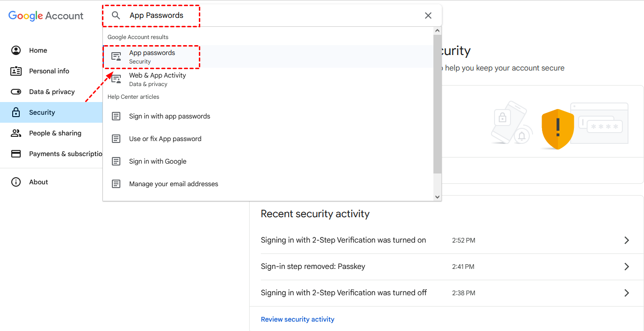Click scroll down arrow in results list
This screenshot has height=331, width=644.
pyautogui.click(x=437, y=197)
